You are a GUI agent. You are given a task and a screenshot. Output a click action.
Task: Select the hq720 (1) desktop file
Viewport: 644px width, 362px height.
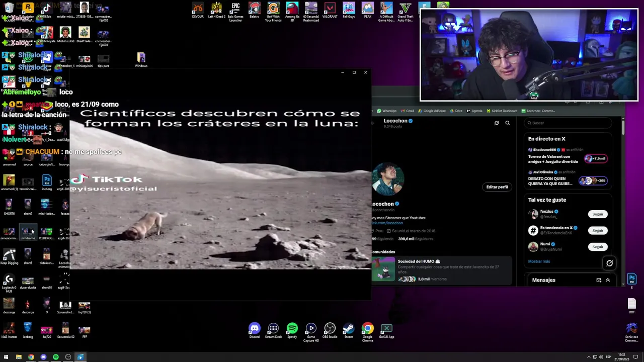(x=84, y=307)
